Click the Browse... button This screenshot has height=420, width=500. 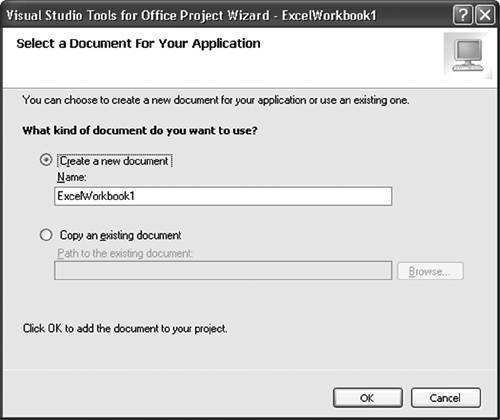[430, 271]
